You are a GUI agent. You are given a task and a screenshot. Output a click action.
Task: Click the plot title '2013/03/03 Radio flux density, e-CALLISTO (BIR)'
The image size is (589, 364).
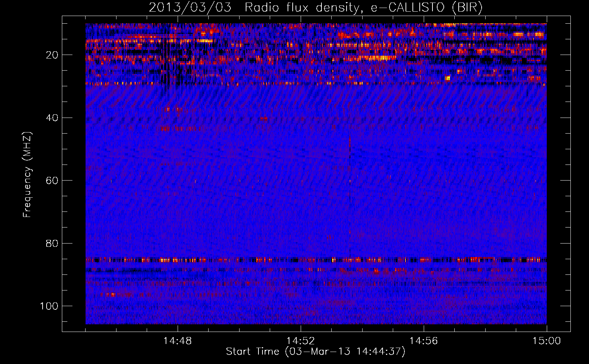coord(316,8)
